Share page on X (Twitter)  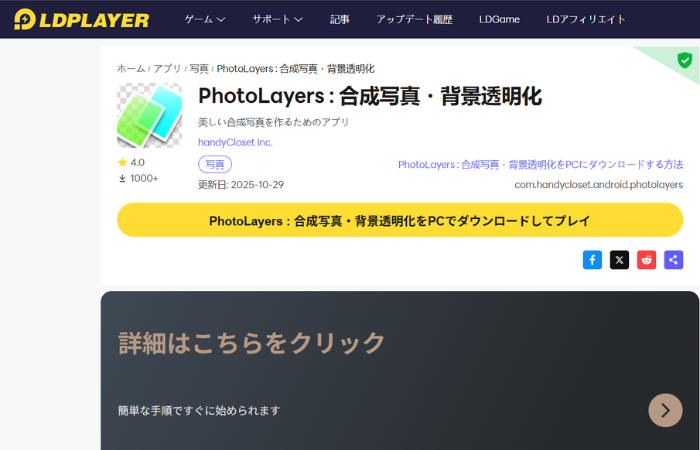620,260
